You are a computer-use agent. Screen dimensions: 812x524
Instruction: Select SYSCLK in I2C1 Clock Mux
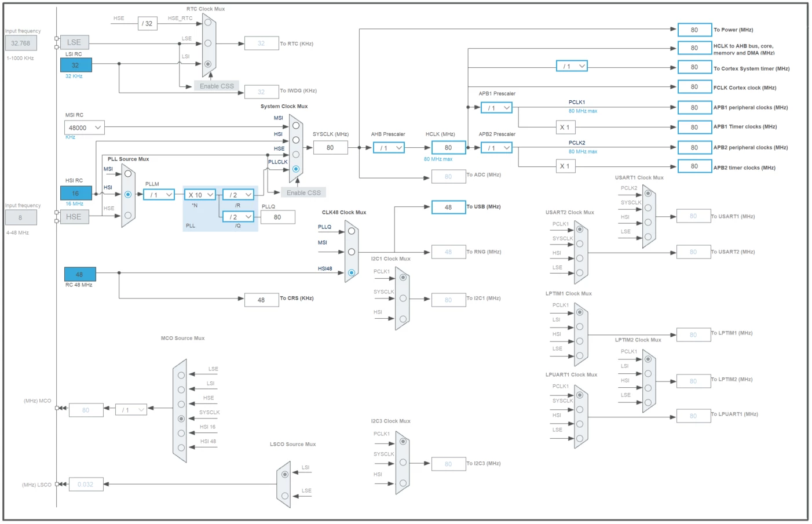point(403,299)
